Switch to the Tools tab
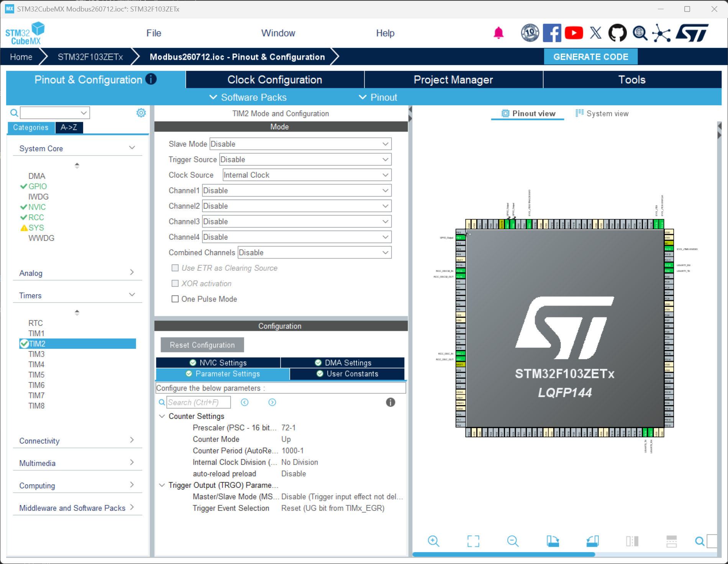This screenshot has height=564, width=728. point(632,80)
